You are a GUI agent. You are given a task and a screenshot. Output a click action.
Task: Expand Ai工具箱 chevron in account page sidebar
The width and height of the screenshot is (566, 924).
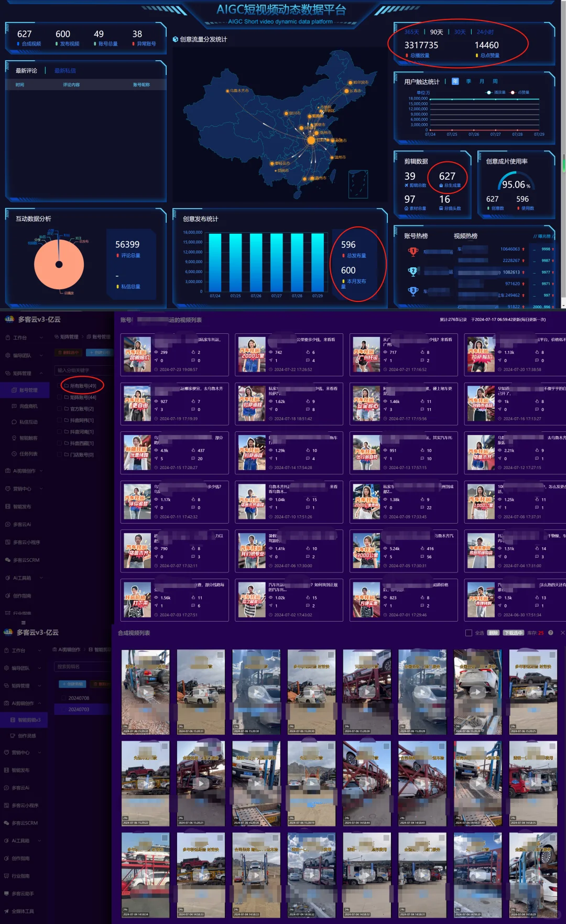41,578
